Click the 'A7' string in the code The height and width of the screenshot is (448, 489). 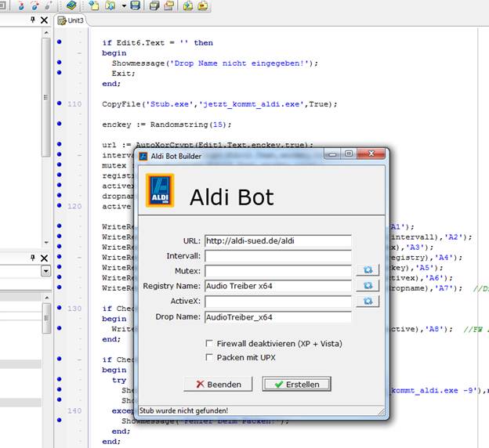443,288
